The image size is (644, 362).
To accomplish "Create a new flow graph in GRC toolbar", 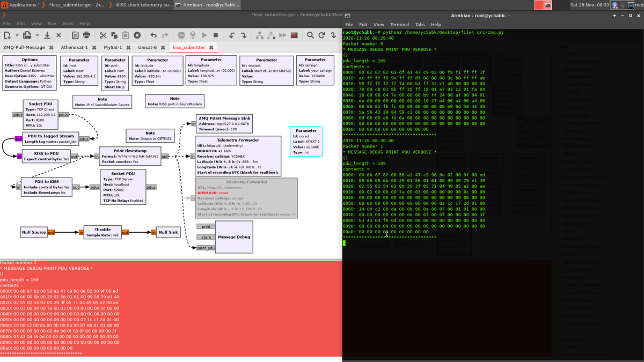I will point(7,35).
